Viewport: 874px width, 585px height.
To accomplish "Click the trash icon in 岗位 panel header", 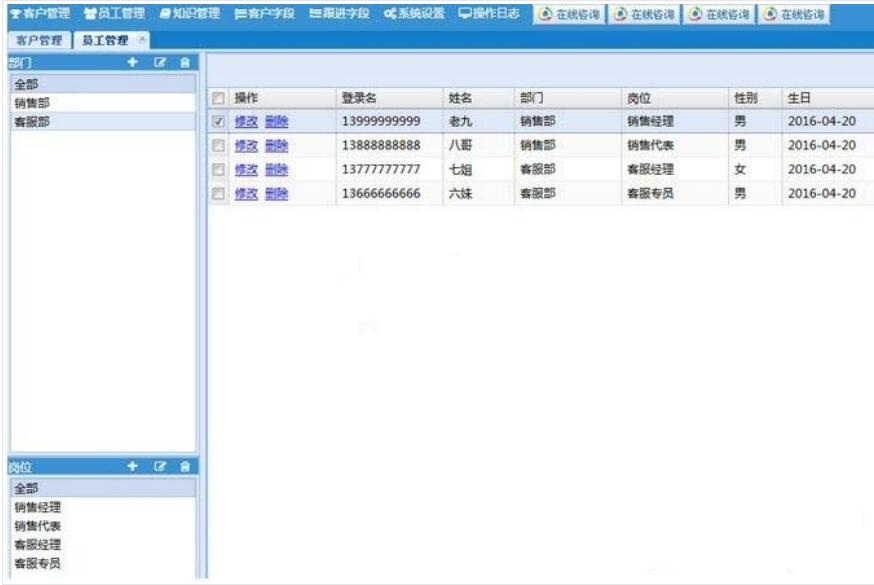I will click(185, 466).
